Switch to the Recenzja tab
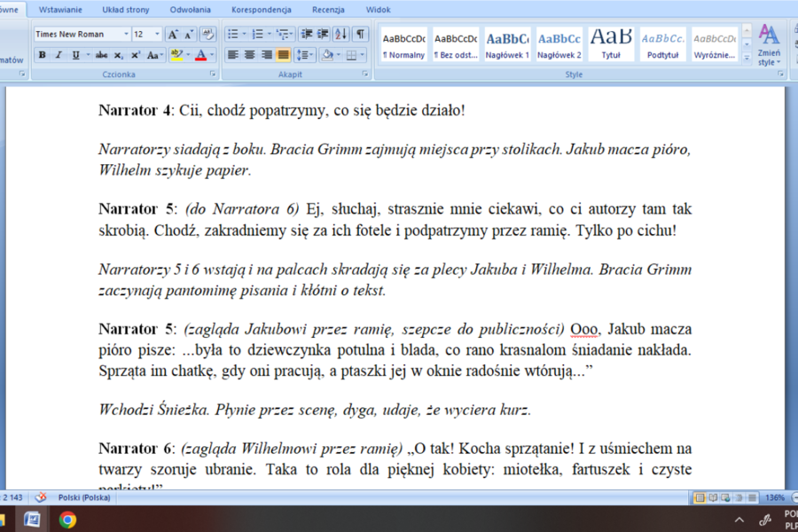Screen dimensions: 798x532 point(328,10)
